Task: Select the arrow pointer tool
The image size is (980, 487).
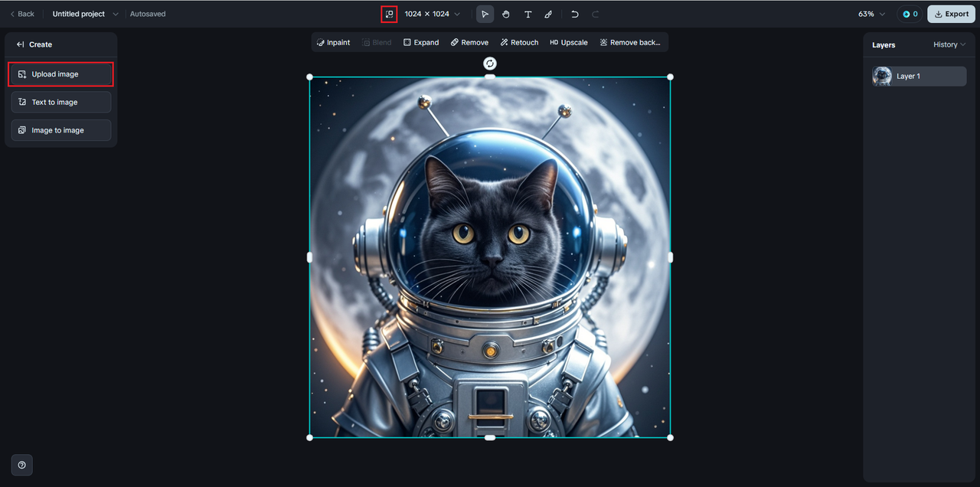Action: coord(485,14)
